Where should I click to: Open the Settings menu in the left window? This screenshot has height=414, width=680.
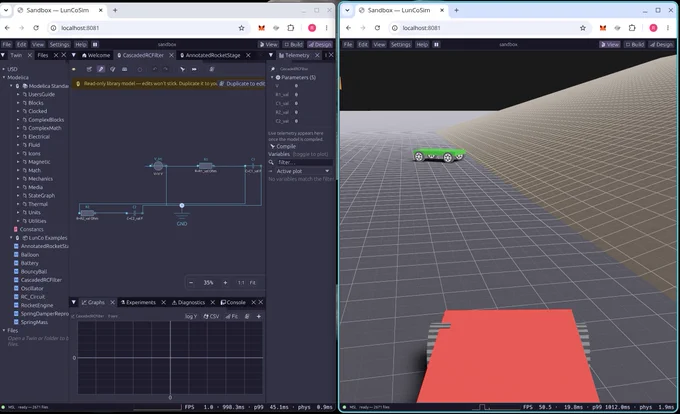click(59, 44)
